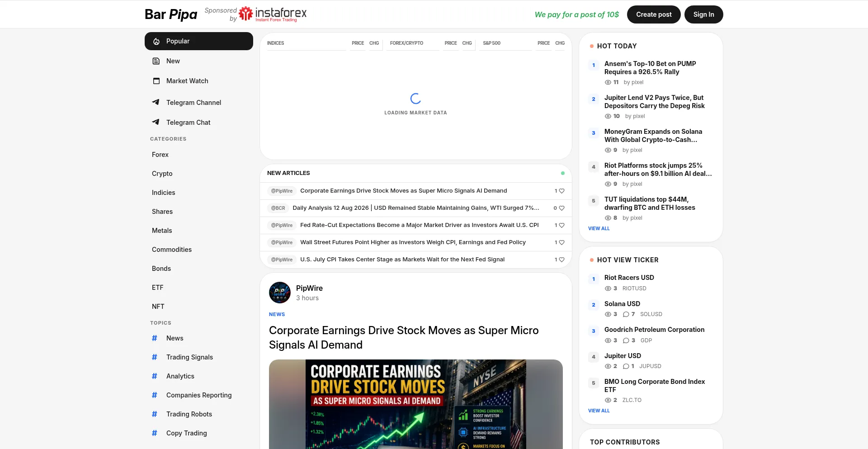
Task: Click heart on U.S. July CPI article
Action: click(562, 260)
